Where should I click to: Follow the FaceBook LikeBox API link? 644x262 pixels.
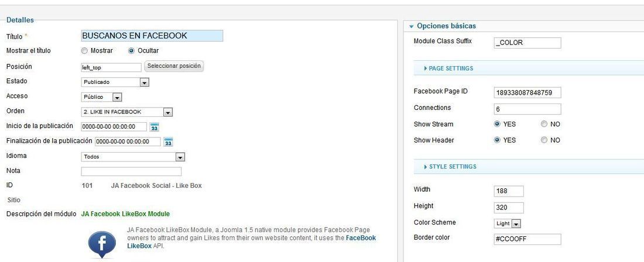(x=251, y=242)
